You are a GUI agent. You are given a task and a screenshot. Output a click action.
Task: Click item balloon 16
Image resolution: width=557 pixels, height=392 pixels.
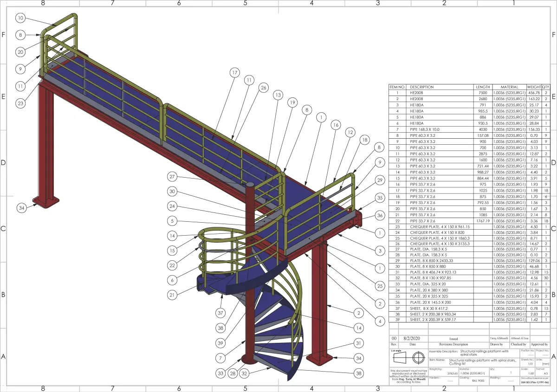tap(335, 125)
